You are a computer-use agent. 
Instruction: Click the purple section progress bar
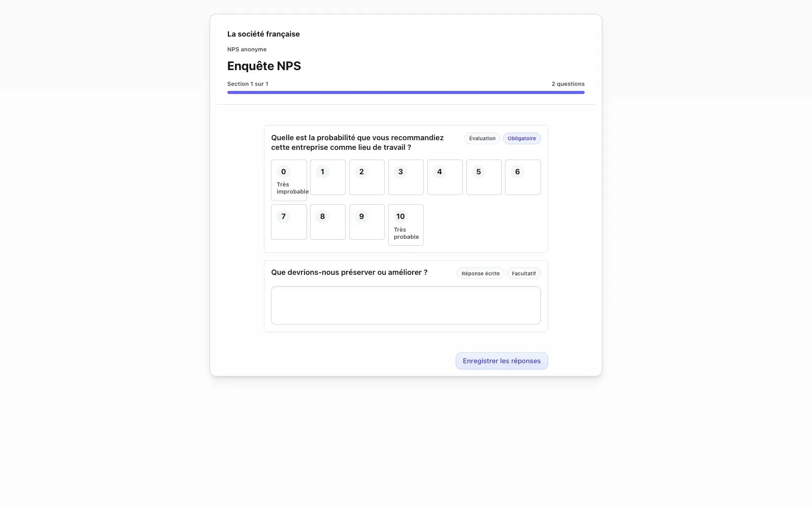point(406,92)
